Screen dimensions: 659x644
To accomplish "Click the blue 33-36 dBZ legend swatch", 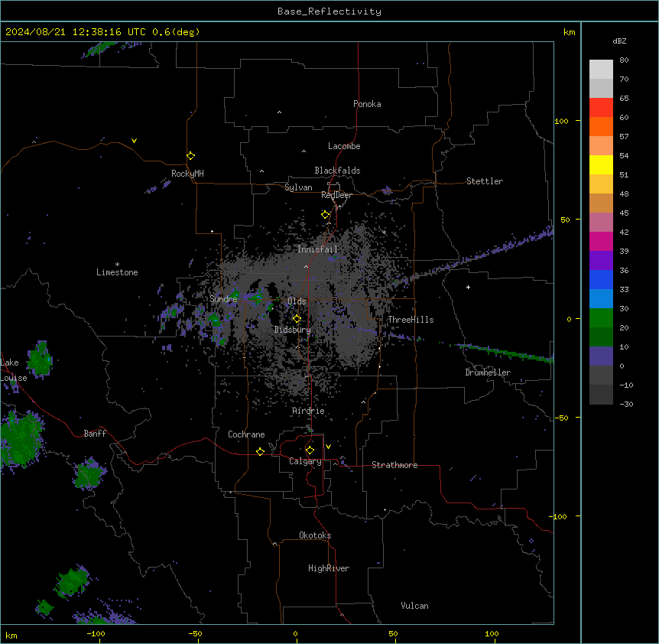I will pyautogui.click(x=601, y=279).
